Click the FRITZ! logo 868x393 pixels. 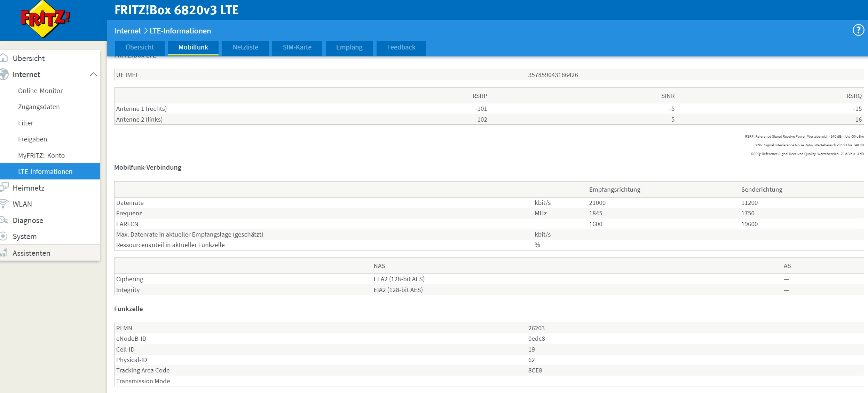coord(45,19)
